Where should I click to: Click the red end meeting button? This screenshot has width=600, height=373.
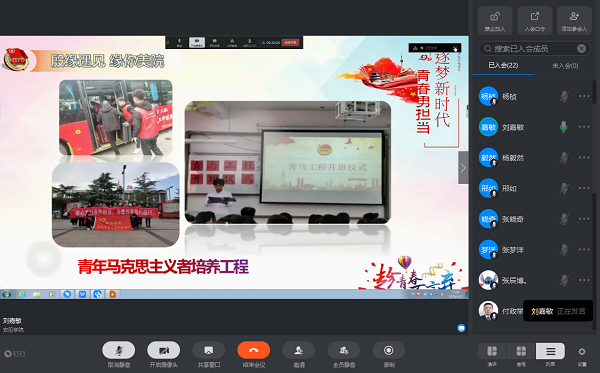[253, 350]
